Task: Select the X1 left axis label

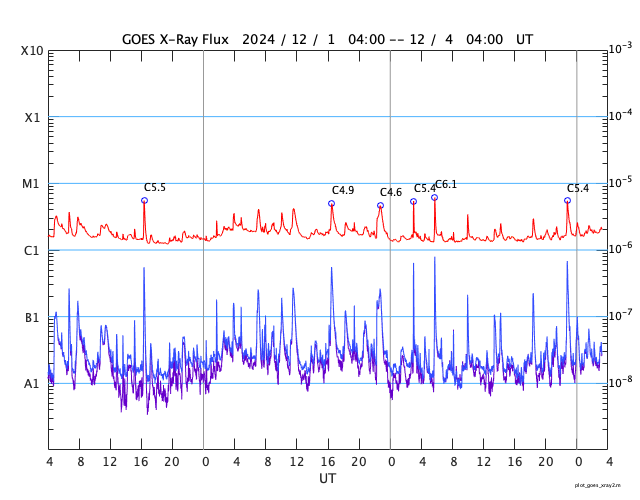Action: pyautogui.click(x=33, y=118)
